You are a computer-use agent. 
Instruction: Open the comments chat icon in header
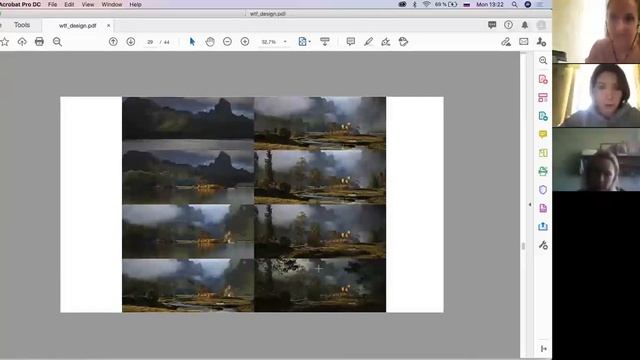pyautogui.click(x=492, y=25)
